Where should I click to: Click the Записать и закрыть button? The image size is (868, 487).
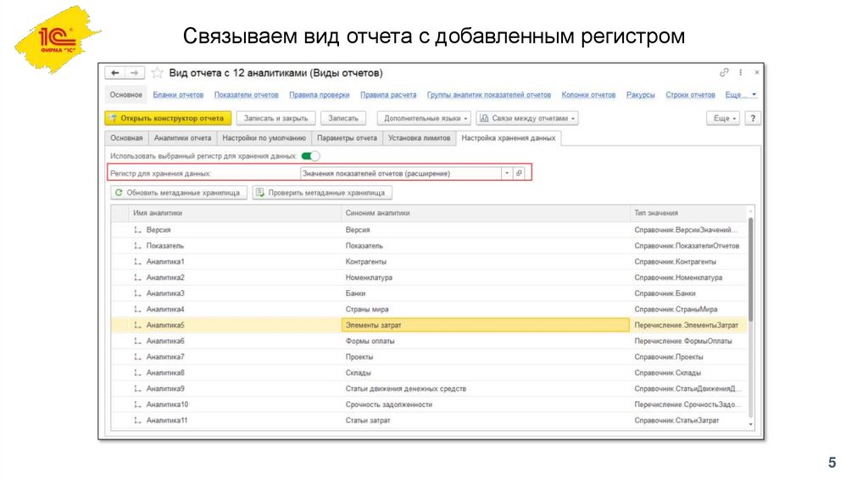pyautogui.click(x=275, y=118)
